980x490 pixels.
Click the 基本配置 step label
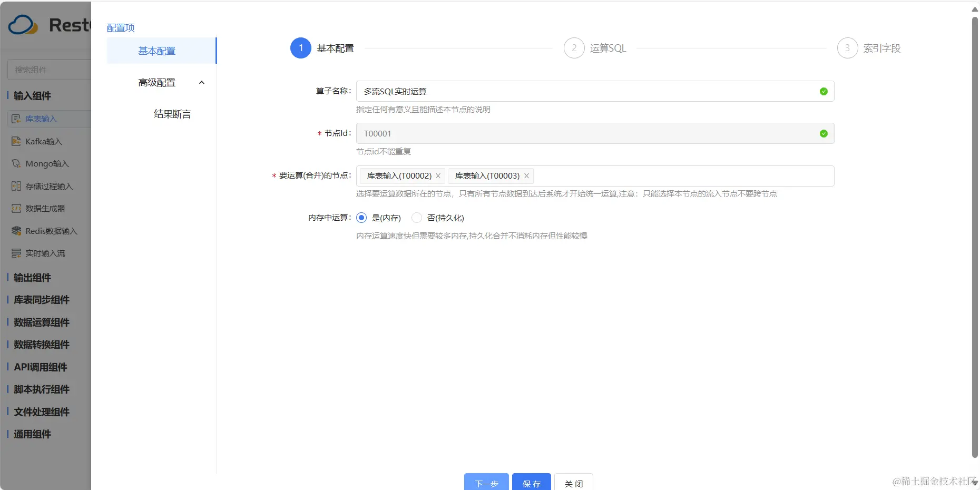336,48
